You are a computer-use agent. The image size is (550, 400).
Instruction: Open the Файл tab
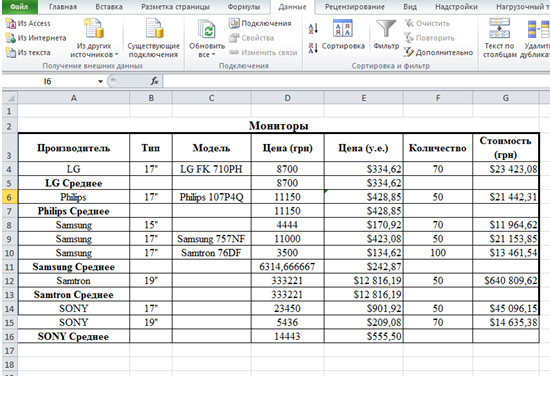19,6
